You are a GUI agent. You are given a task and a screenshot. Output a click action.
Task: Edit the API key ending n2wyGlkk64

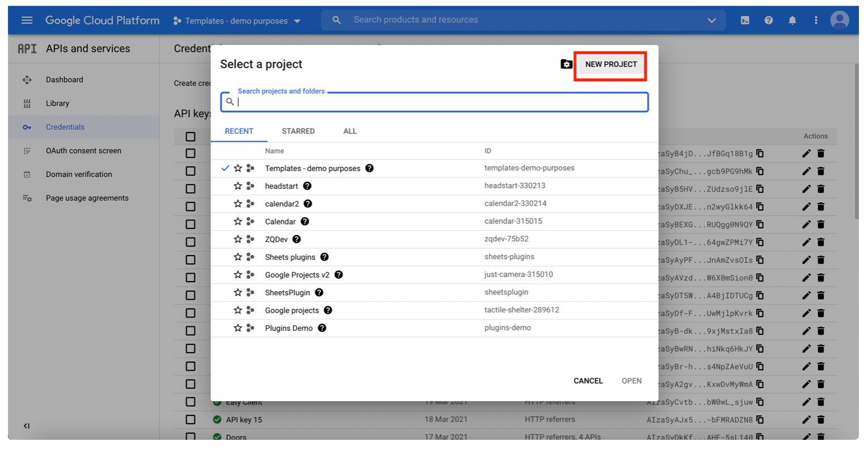click(806, 207)
